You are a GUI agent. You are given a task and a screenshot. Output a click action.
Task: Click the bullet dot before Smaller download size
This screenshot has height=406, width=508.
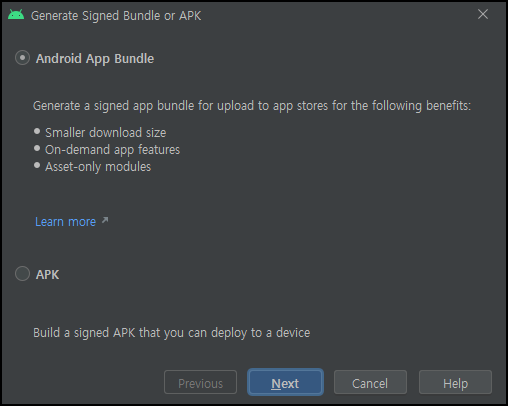coord(37,131)
